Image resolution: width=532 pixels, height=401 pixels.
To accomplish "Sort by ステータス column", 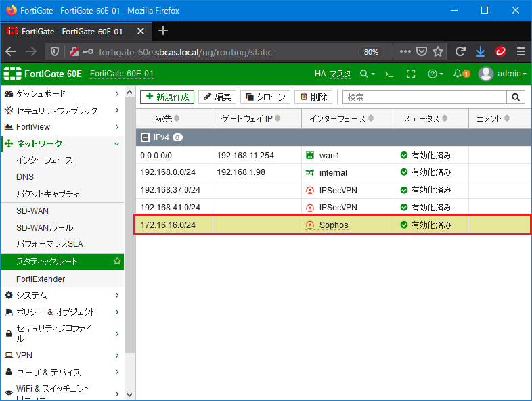I will tap(432, 118).
